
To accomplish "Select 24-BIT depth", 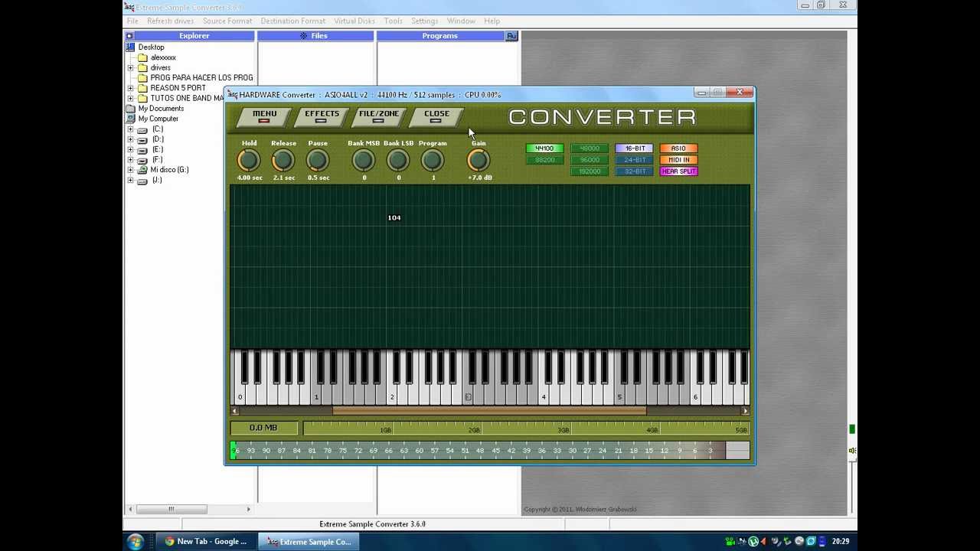I will point(634,160).
